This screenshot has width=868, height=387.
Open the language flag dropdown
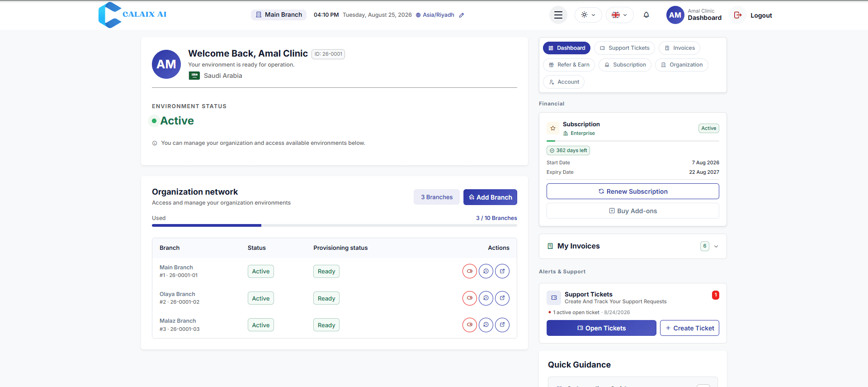pos(619,15)
